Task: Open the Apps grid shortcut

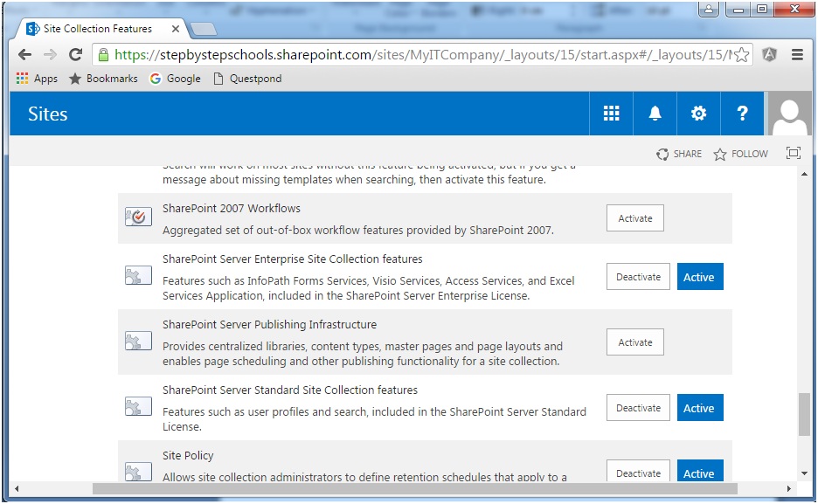Action: (37, 79)
